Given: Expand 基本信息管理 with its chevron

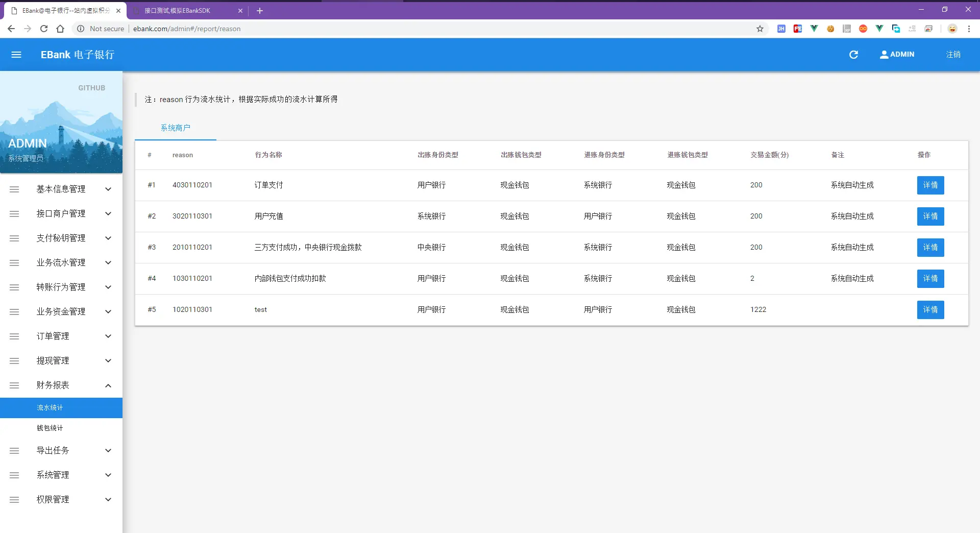Looking at the screenshot, I should coord(108,189).
